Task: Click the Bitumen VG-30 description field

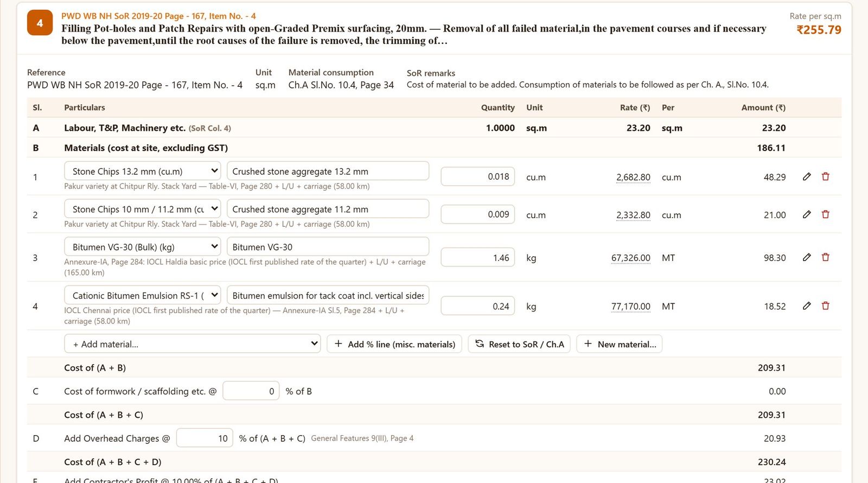Action: point(328,247)
